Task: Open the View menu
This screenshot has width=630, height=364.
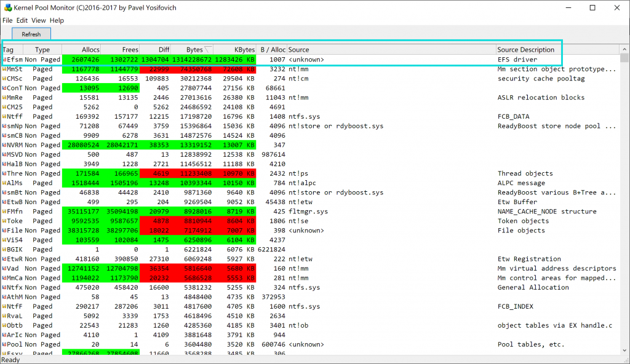Action: [x=39, y=20]
